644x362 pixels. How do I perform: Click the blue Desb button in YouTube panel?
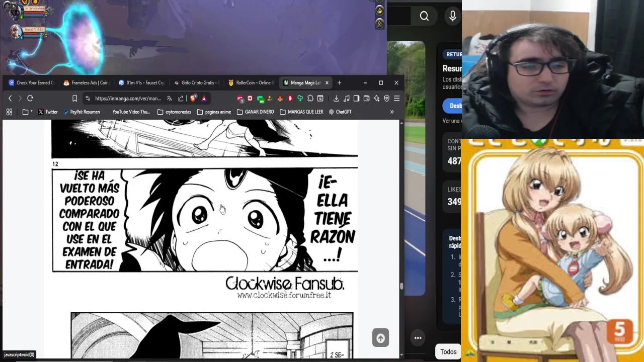[452, 106]
